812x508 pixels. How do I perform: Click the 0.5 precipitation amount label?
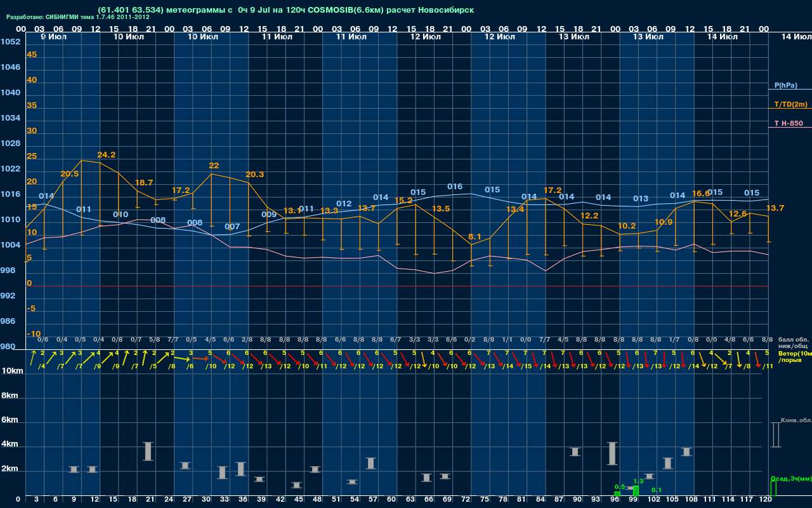[x=620, y=487]
